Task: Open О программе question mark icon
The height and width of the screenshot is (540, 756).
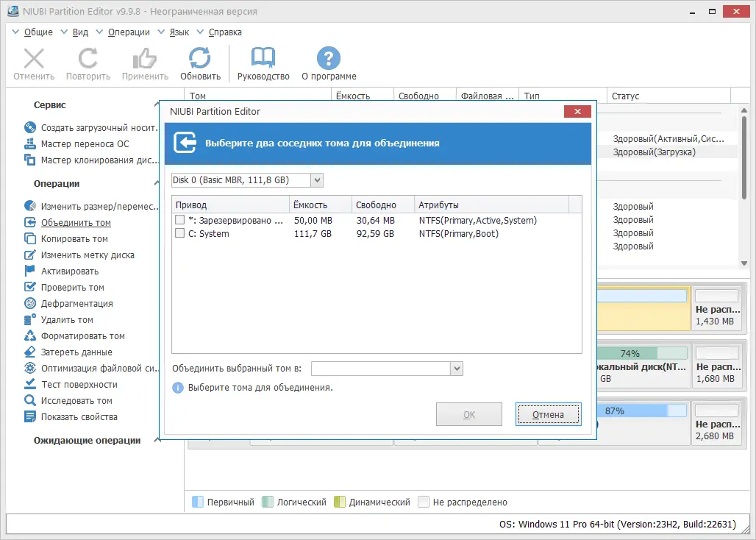Action: click(329, 58)
